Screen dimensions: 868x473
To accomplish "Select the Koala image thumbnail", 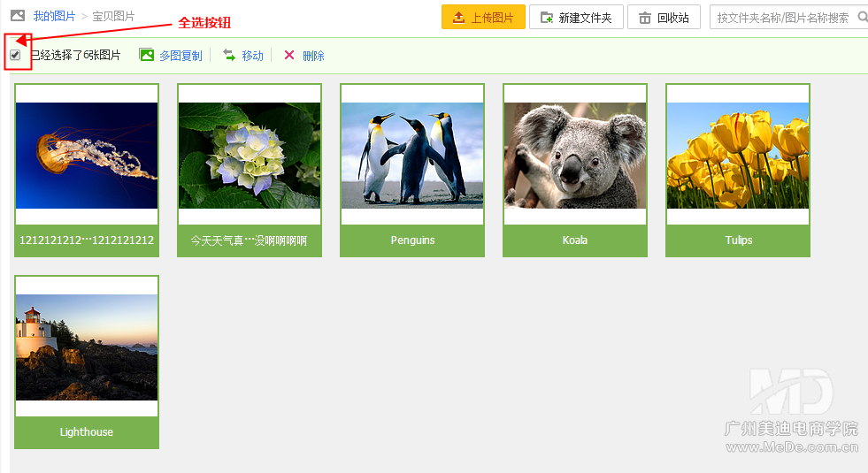I will point(575,156).
